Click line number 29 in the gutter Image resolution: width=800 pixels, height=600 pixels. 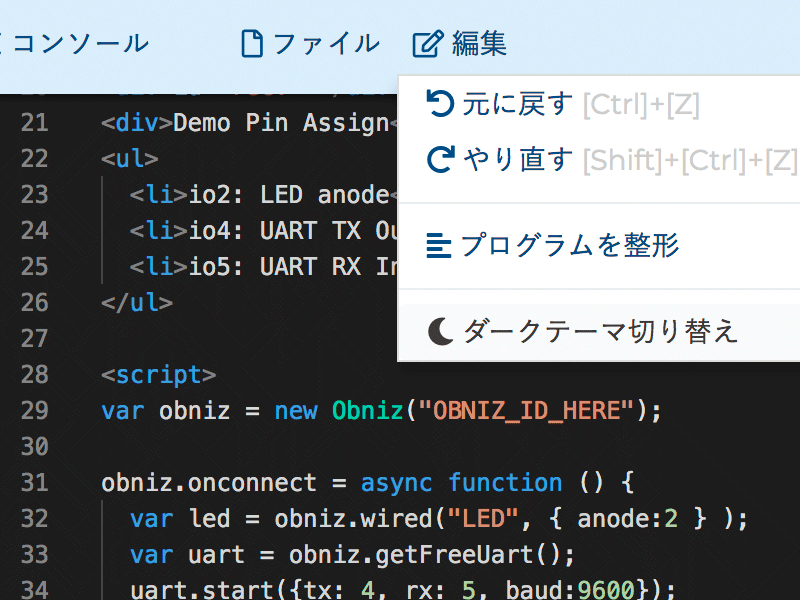coord(35,410)
